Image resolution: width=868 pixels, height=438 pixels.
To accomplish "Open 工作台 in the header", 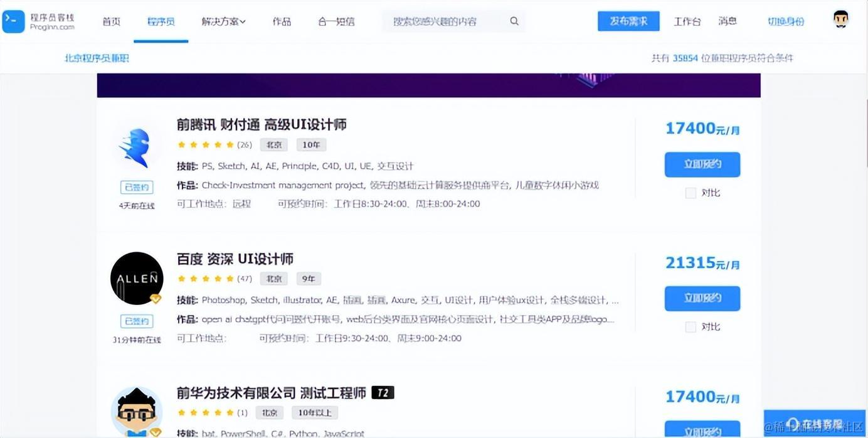I will (x=687, y=21).
